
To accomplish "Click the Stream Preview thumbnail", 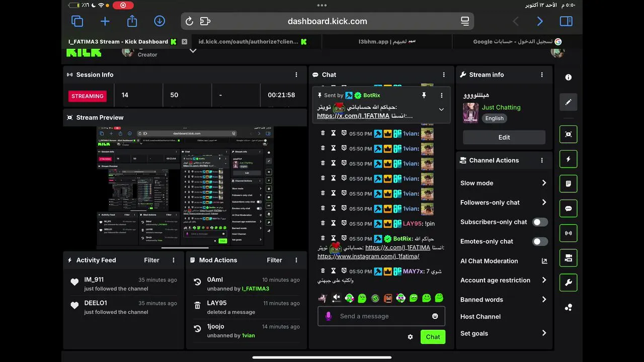I will point(185,188).
